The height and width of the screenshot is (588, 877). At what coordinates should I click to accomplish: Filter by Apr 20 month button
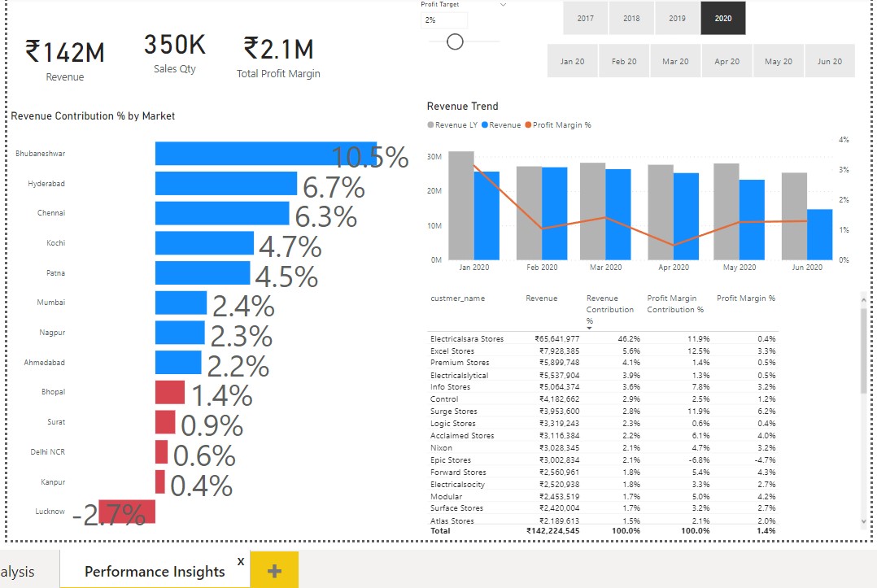[726, 61]
